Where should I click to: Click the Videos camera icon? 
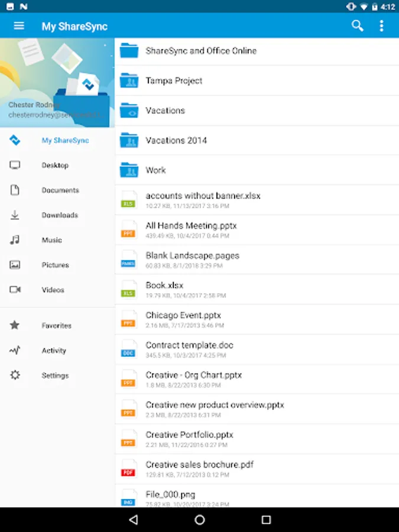tap(15, 290)
